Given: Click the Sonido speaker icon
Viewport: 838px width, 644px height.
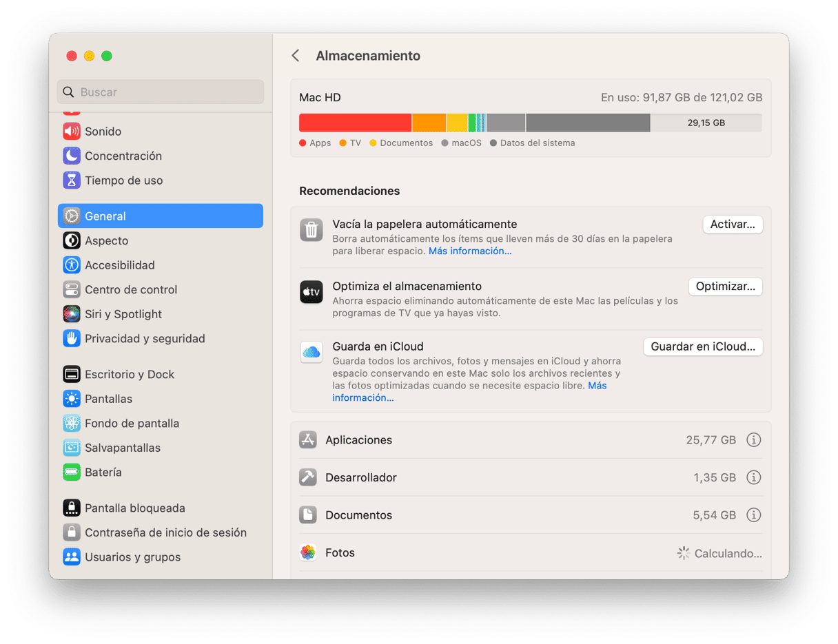Looking at the screenshot, I should (72, 132).
